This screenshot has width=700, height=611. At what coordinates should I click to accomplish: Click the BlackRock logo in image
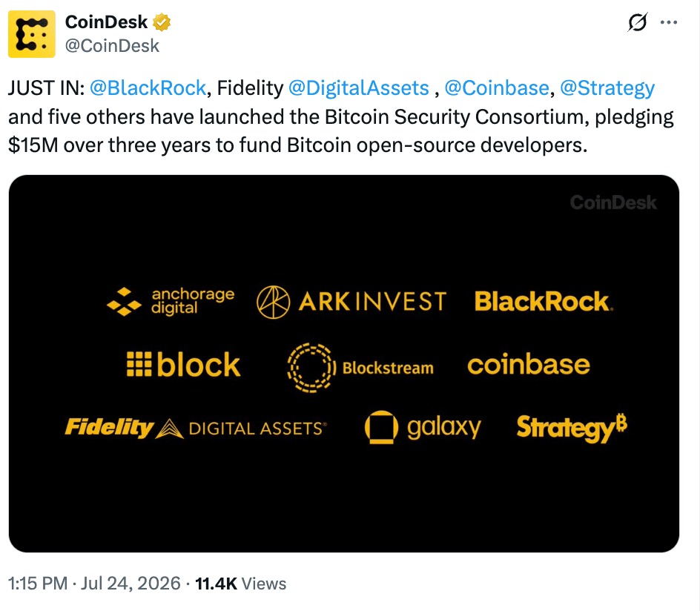pyautogui.click(x=544, y=301)
